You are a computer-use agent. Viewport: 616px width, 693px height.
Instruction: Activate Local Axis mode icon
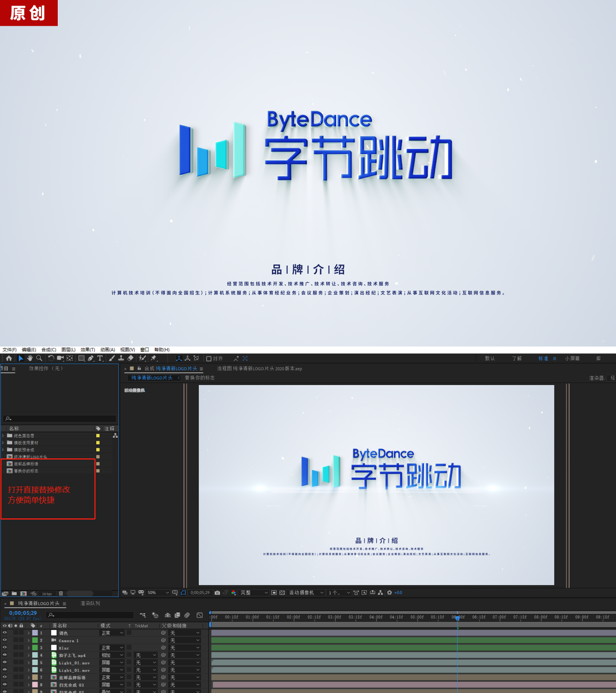coord(179,358)
